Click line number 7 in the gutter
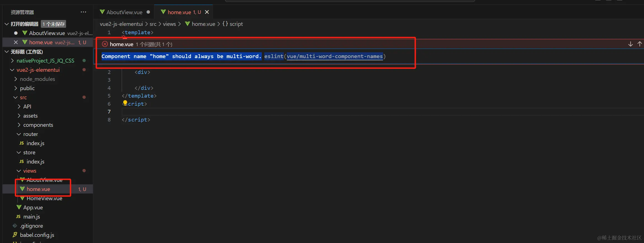The height and width of the screenshot is (243, 644). coord(109,111)
